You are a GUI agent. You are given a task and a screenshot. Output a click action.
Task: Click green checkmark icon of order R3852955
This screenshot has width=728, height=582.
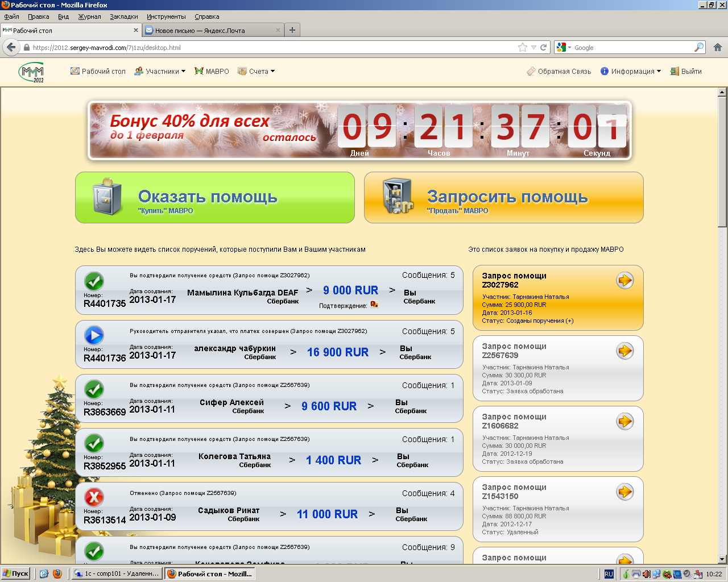94,443
